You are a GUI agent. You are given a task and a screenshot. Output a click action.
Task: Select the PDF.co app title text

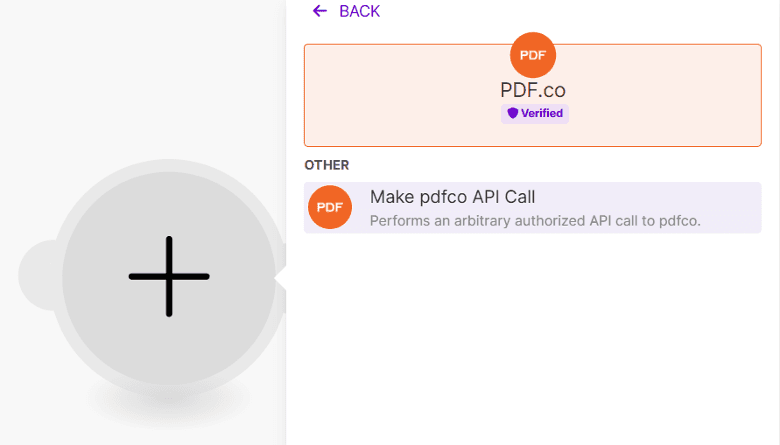533,90
